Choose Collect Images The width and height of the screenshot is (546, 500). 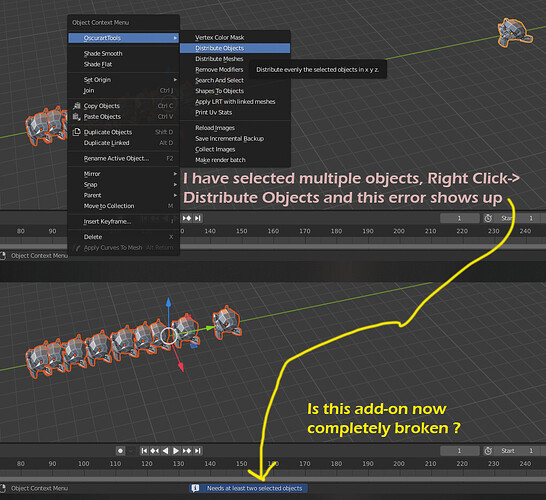(235, 149)
